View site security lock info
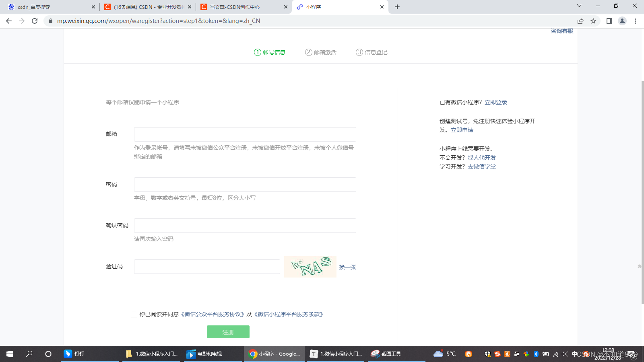Image resolution: width=644 pixels, height=362 pixels. [50, 21]
